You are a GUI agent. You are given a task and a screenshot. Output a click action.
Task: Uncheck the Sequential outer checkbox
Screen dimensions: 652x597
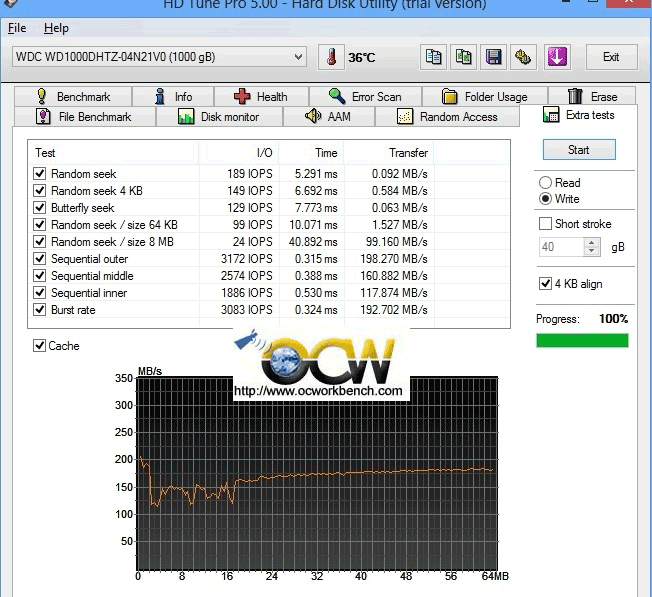point(40,259)
